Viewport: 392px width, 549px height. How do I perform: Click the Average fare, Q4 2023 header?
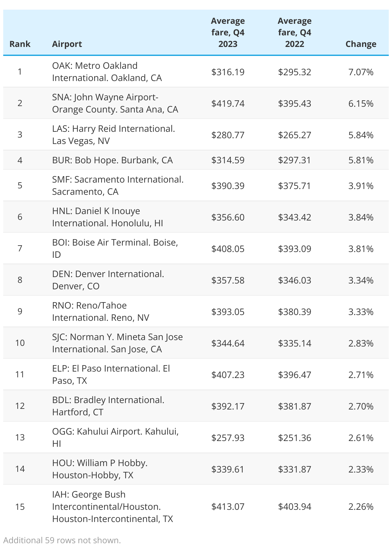[x=228, y=32]
